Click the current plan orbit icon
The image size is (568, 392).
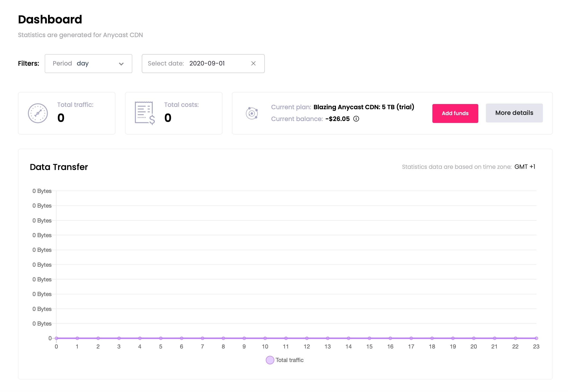(252, 113)
